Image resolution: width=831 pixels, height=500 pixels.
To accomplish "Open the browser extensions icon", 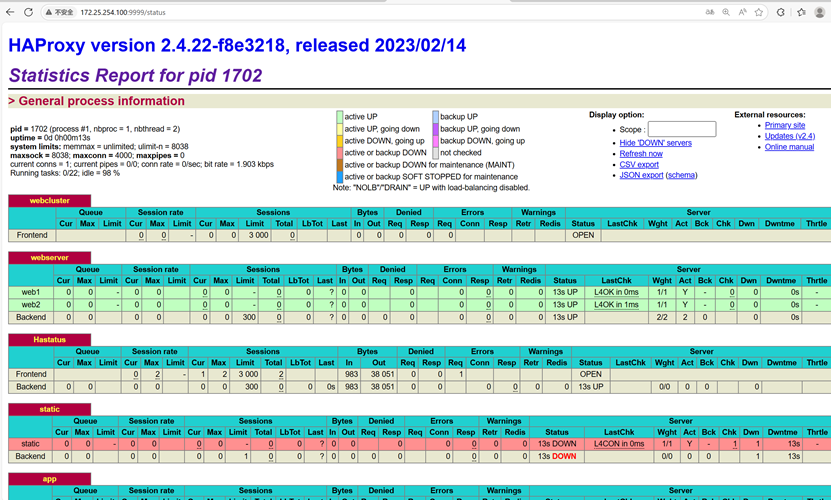I will pos(781,12).
